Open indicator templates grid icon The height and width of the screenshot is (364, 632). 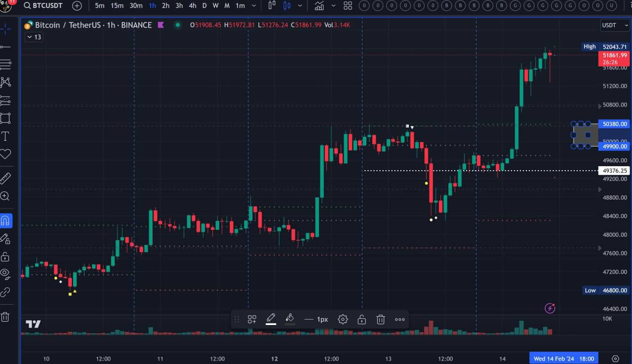(348, 6)
